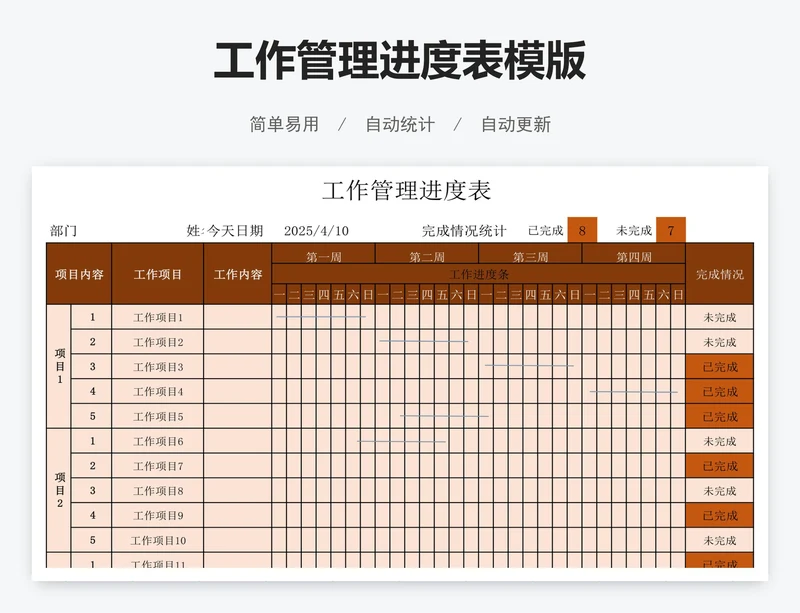Select the 工作项目9 cell

(x=158, y=515)
